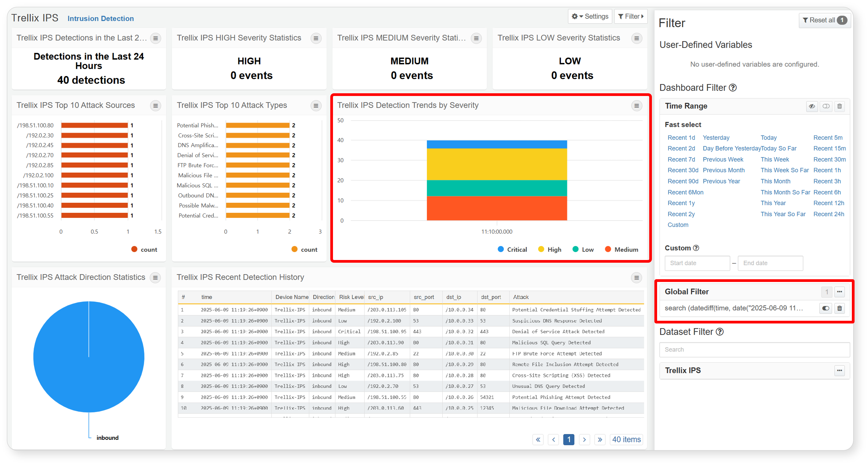Delete the Global Filter search condition

(840, 308)
